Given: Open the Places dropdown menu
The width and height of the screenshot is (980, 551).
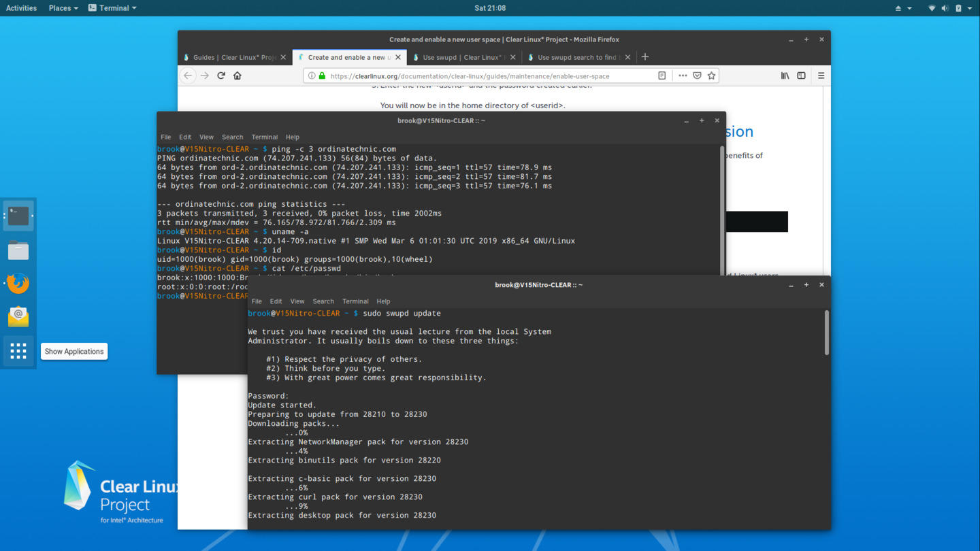Looking at the screenshot, I should pyautogui.click(x=63, y=8).
